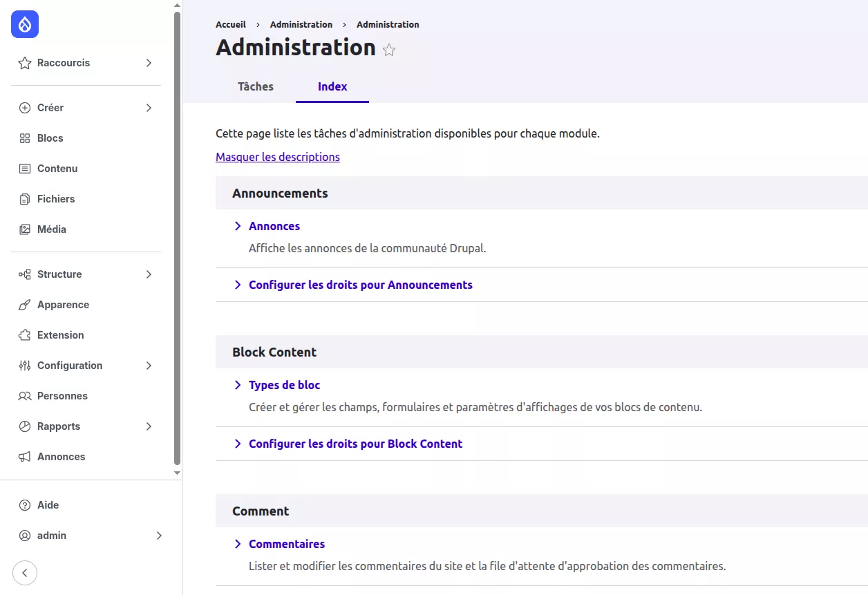The width and height of the screenshot is (868, 595).
Task: Open the Types de bloc link
Action: 285,385
